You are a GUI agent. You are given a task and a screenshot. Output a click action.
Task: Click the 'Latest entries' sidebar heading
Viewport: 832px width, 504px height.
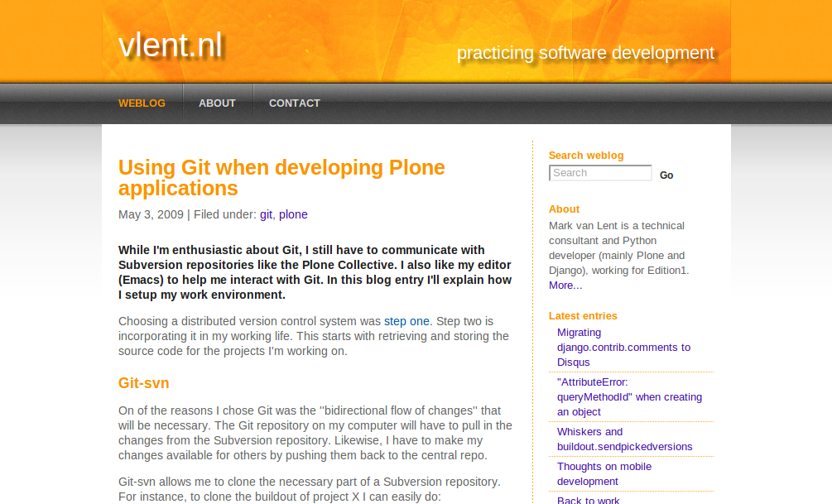tap(583, 316)
